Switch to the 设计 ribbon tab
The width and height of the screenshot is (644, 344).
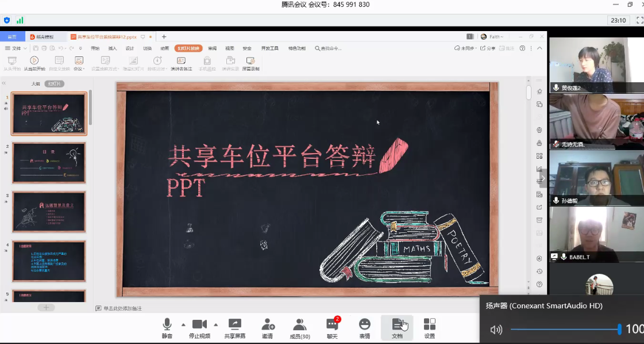130,48
